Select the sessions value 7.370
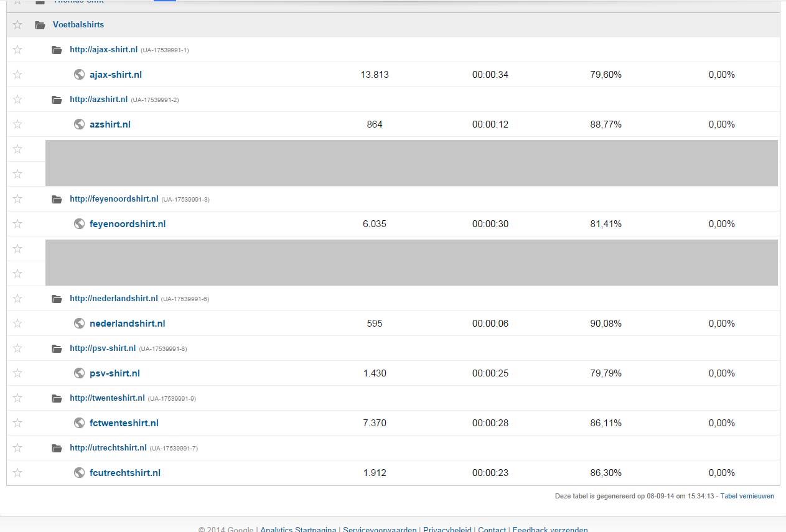This screenshot has width=786, height=532. 375,423
